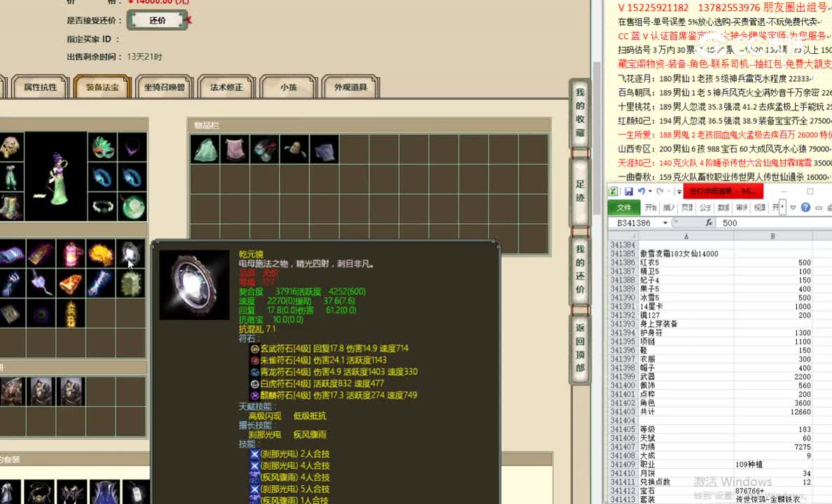Click the Excel application icon at top left
This screenshot has height=504, width=832.
tap(613, 190)
